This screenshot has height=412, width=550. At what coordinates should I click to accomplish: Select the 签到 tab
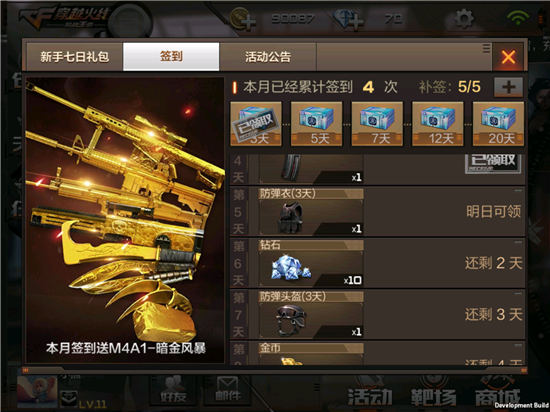(171, 56)
